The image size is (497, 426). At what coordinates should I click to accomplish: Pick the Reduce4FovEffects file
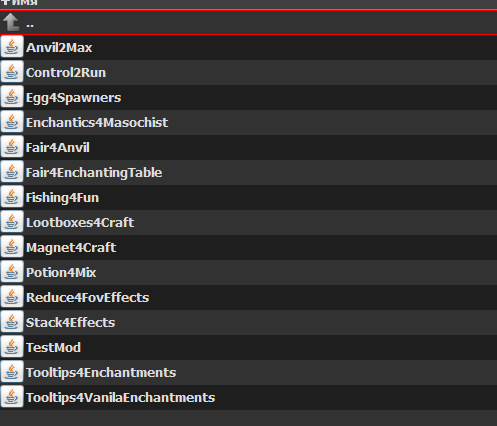click(87, 297)
